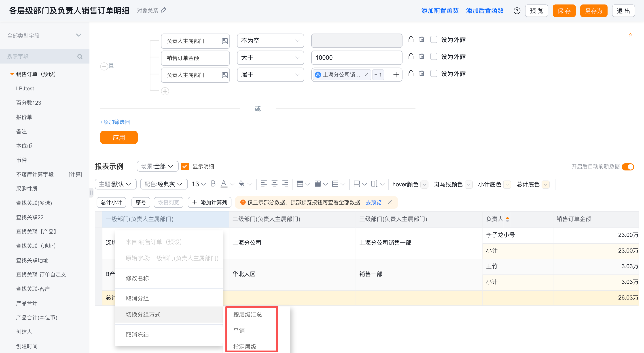644x353 pixels.
Task: Add a new filter condition circle plus
Action: pos(165,91)
